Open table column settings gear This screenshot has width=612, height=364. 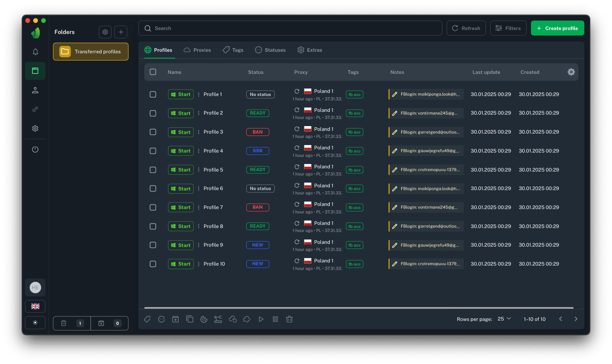click(571, 72)
